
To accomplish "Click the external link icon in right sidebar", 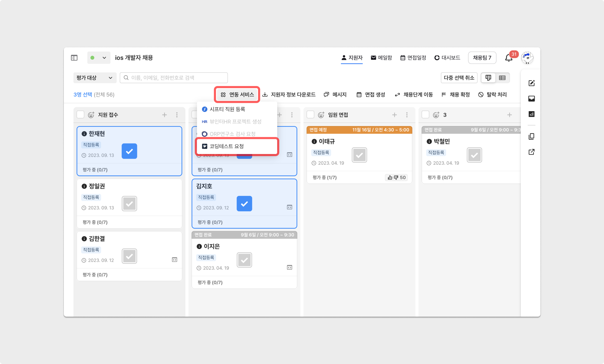I will [x=531, y=152].
